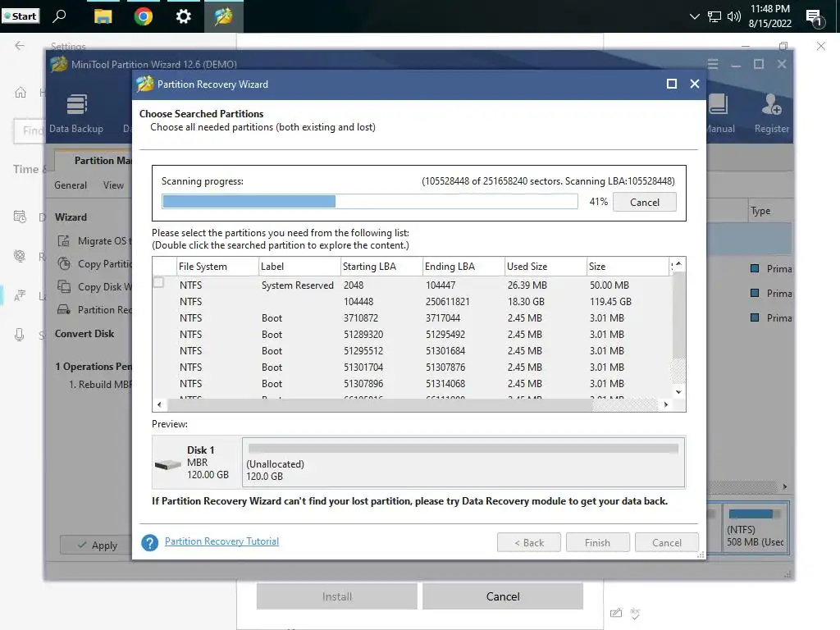Sort by the Starting LBA column header
Screen dimensions: 840x630
click(381, 267)
